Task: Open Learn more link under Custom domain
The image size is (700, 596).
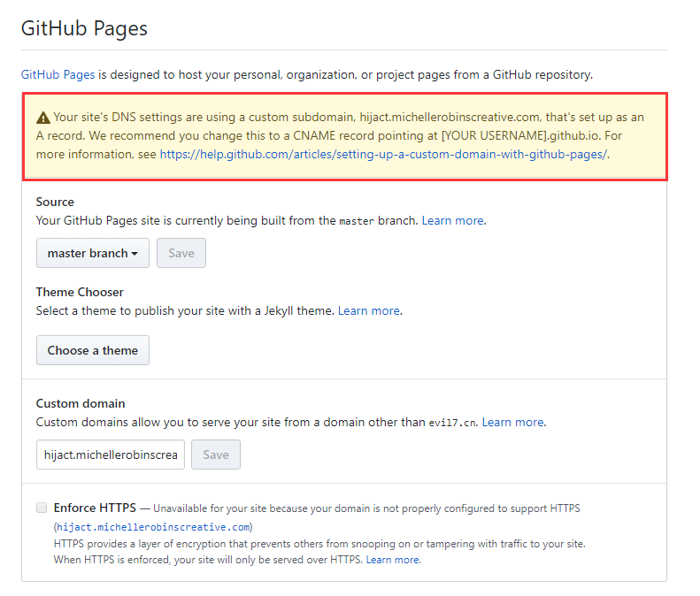Action: 513,422
